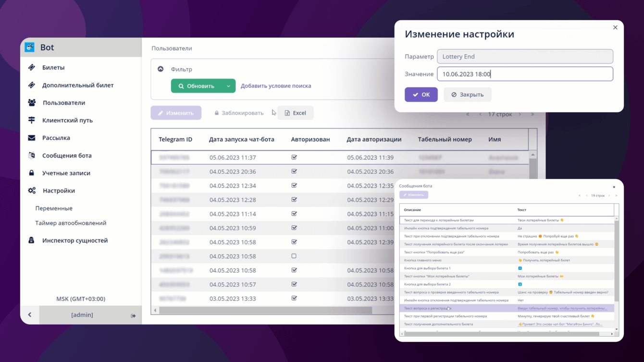Jump to first page in Сообщения бота panel
The width and height of the screenshot is (644, 362).
(x=580, y=195)
